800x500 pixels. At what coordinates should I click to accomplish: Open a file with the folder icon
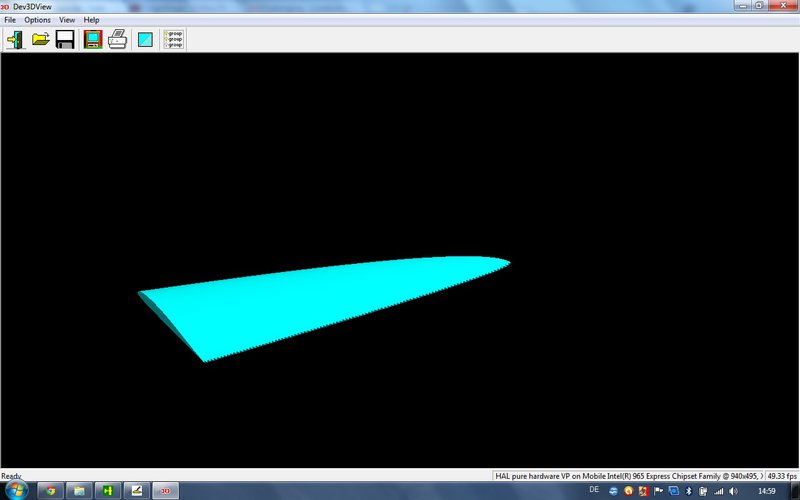click(41, 40)
